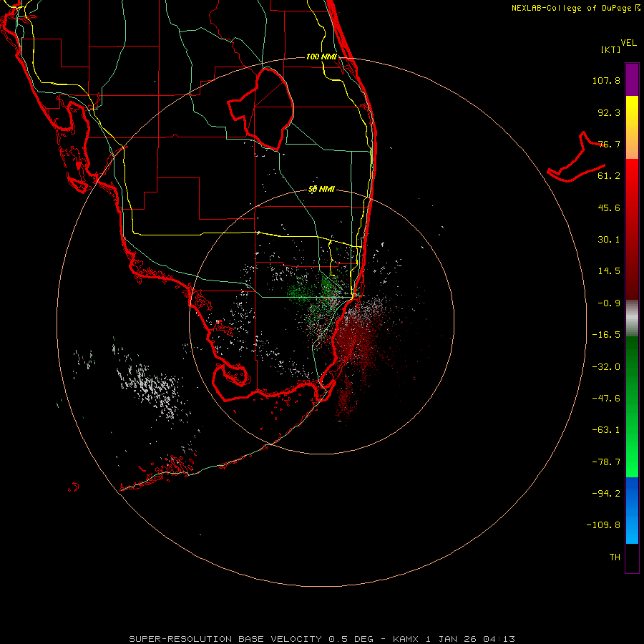Image resolution: width=644 pixels, height=644 pixels.
Task: Select the -0.9 velocity scale value
Action: 609,303
